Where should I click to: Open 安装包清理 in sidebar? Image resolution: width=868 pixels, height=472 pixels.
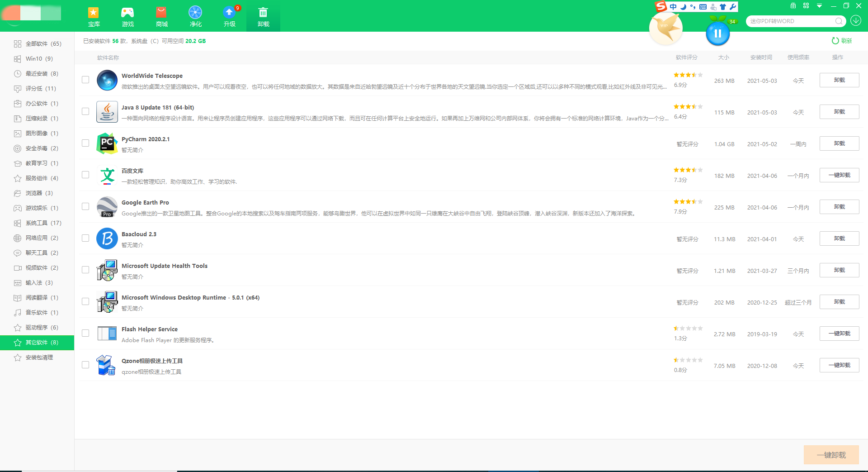tap(37, 358)
